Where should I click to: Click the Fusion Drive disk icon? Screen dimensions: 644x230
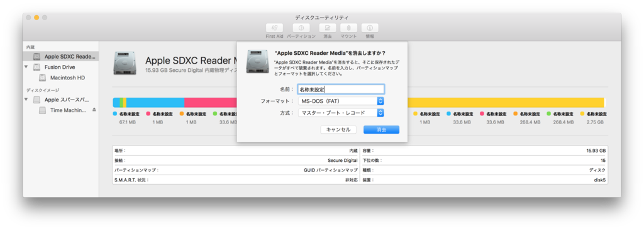[37, 67]
